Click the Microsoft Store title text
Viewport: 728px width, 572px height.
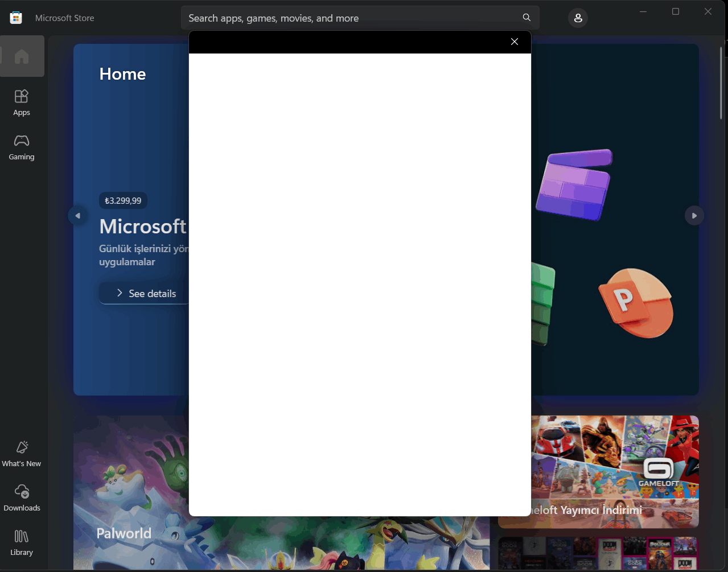point(64,18)
